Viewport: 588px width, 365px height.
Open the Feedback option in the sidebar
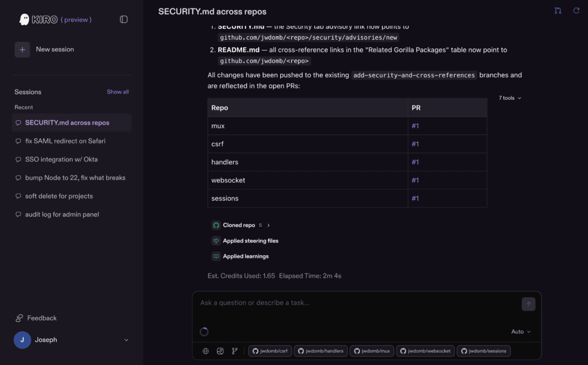36,318
